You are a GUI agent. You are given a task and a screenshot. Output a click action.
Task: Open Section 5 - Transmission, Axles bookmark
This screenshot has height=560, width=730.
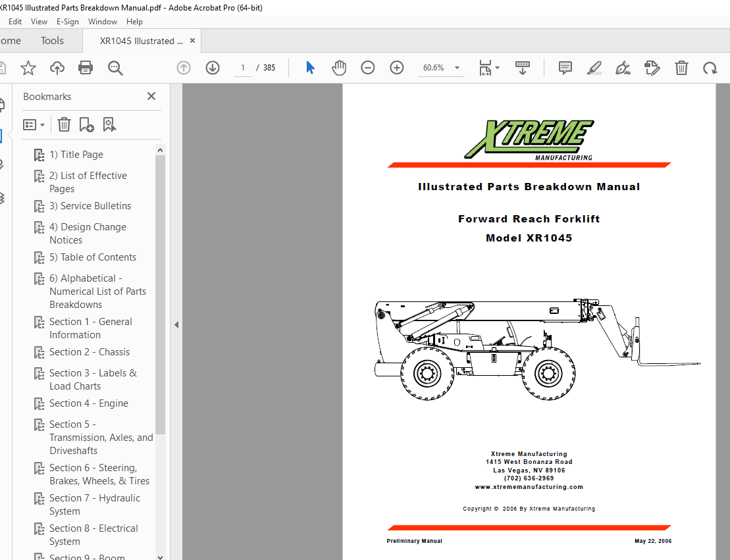click(101, 438)
